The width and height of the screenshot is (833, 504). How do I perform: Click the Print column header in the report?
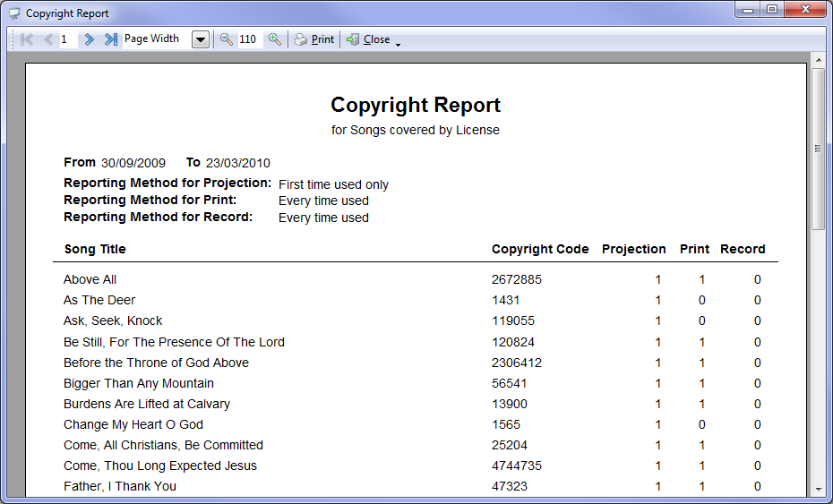pos(695,249)
